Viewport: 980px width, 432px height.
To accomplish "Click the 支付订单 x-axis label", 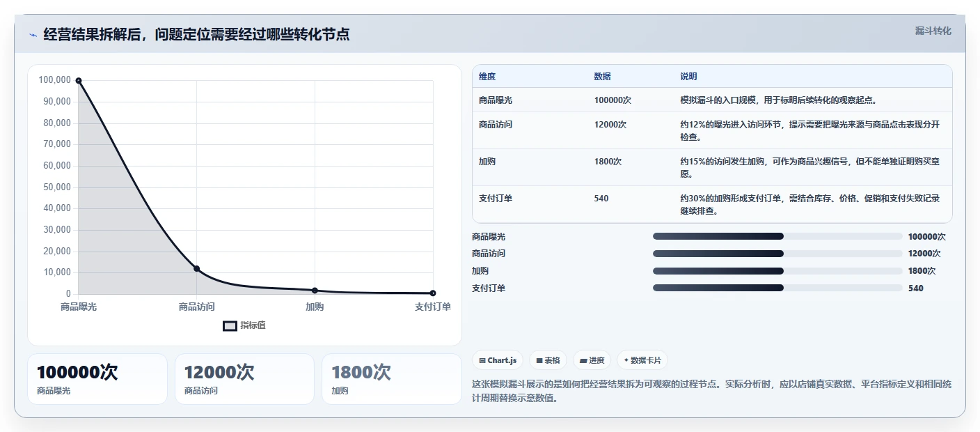I will pos(433,307).
